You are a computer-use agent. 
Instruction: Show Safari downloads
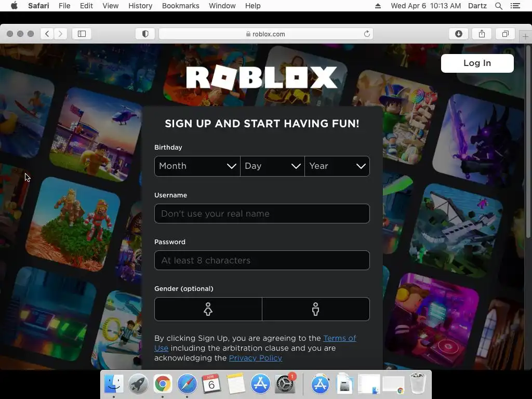click(x=459, y=34)
